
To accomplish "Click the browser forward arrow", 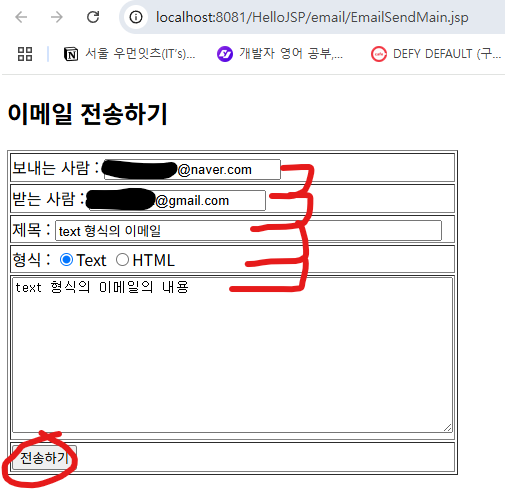I will [x=57, y=17].
